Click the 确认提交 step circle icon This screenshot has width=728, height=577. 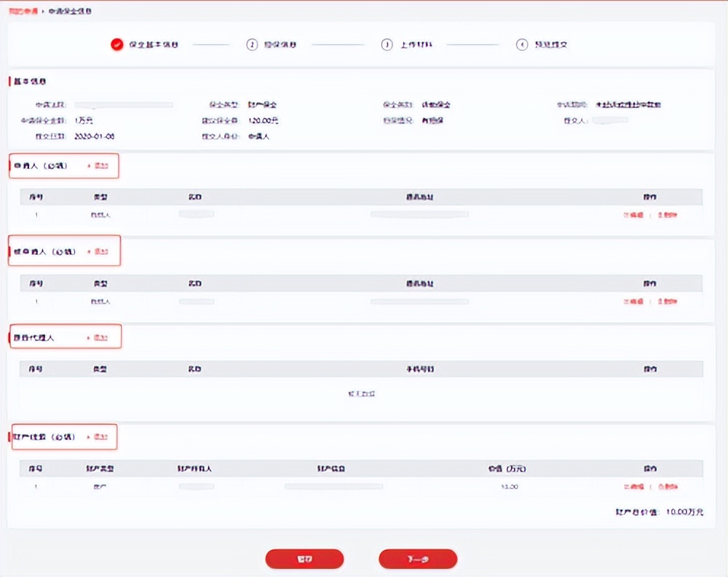521,44
